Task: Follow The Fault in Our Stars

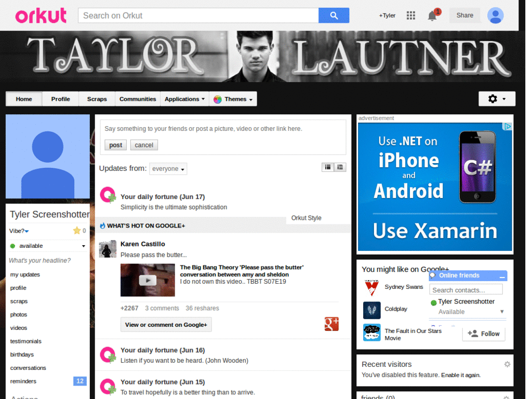Action: (x=484, y=334)
